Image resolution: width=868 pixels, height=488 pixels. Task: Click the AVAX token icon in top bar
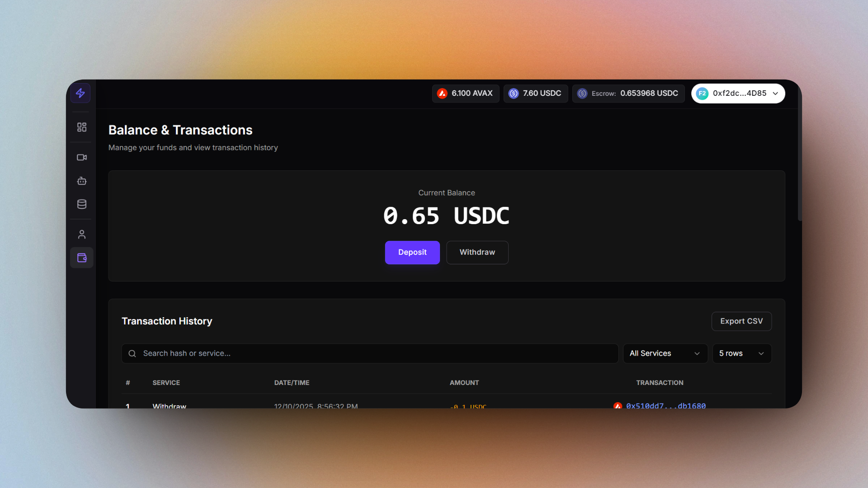pyautogui.click(x=442, y=93)
